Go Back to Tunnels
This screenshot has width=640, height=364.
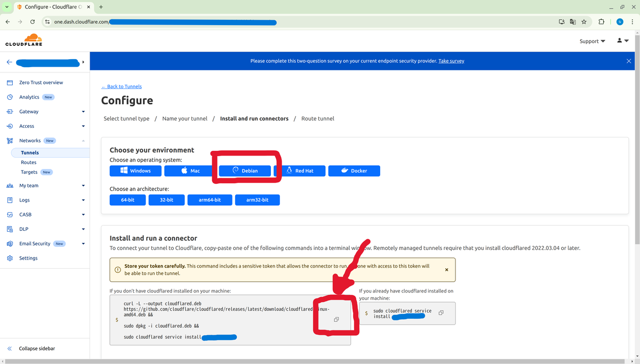coord(122,86)
